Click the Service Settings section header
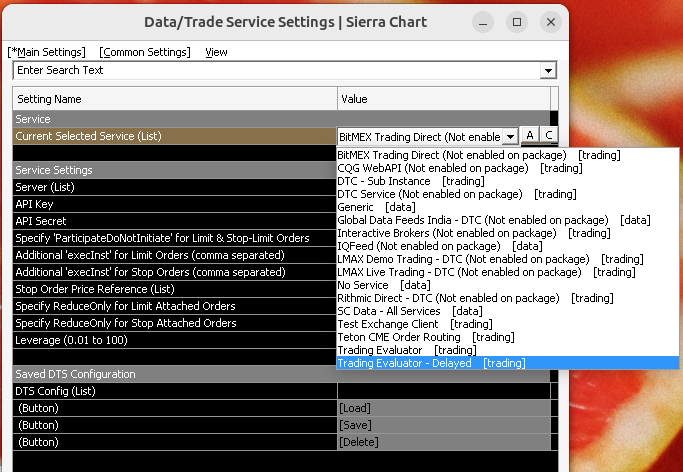 pyautogui.click(x=175, y=170)
